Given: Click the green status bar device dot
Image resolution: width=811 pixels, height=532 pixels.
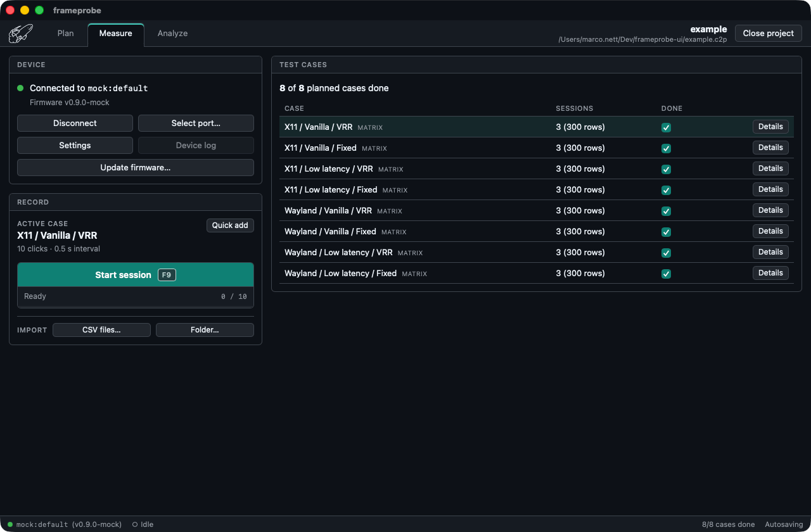Looking at the screenshot, I should point(10,524).
